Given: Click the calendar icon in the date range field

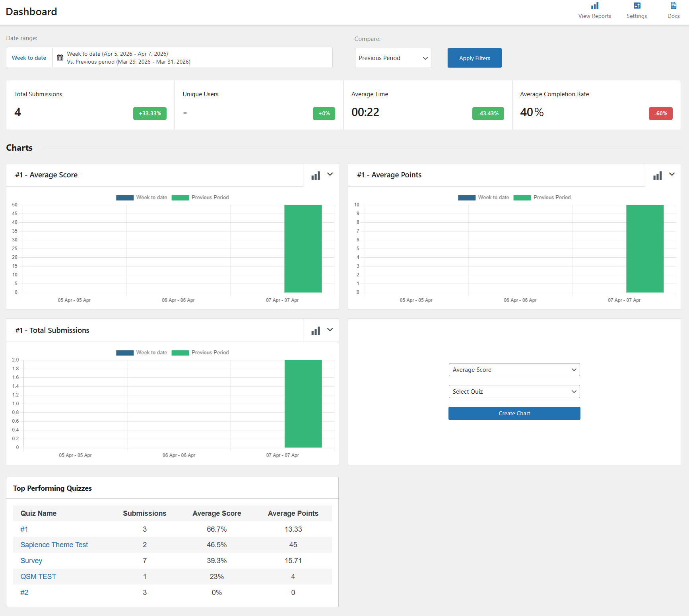Looking at the screenshot, I should point(60,57).
